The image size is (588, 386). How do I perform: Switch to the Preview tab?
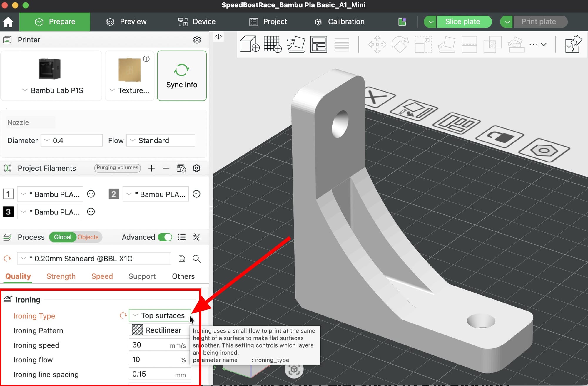point(126,22)
